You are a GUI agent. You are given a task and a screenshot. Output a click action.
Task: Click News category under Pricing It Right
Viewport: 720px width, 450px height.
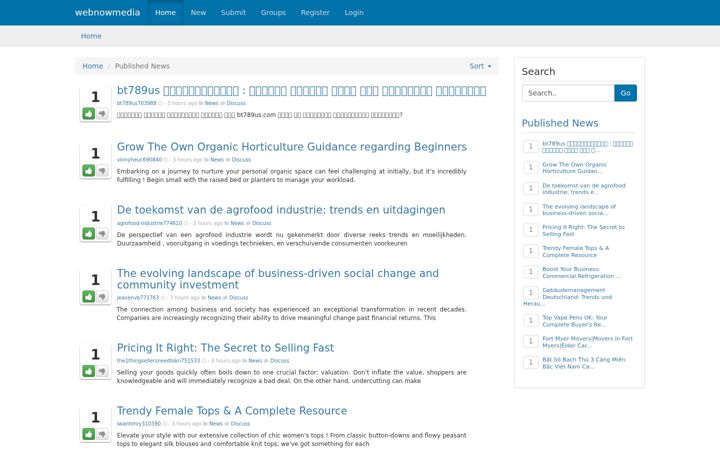tap(255, 361)
